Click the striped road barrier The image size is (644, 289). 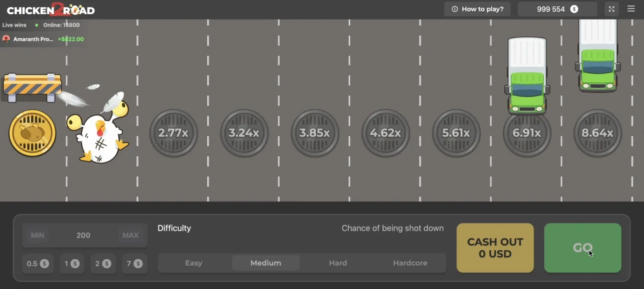[x=32, y=86]
